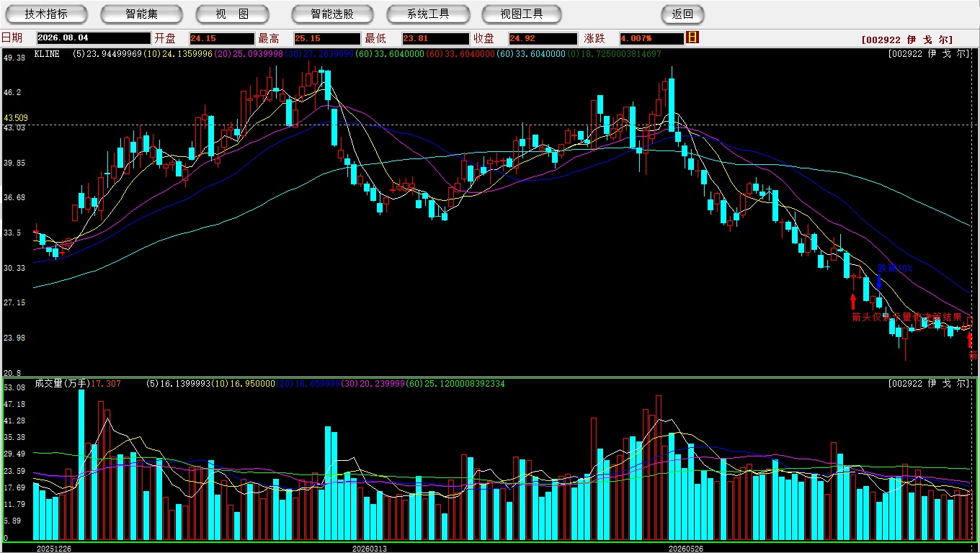Click the volume value 17.307
The width and height of the screenshot is (980, 553).
107,384
